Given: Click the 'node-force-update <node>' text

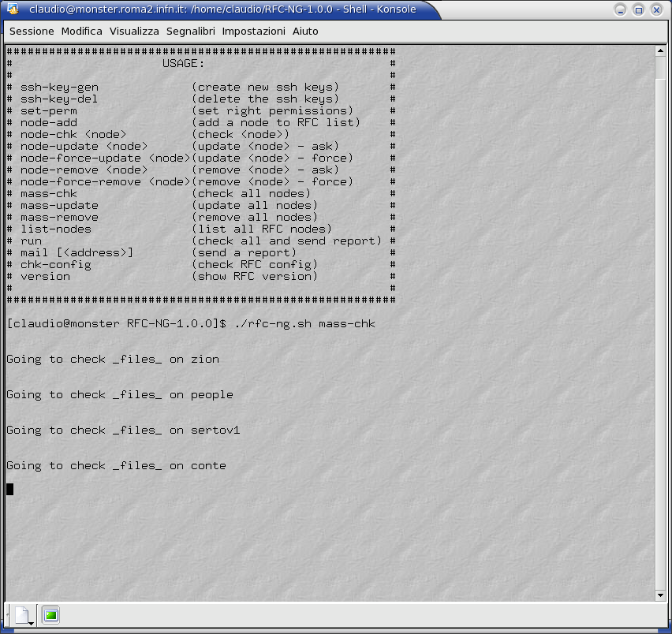Looking at the screenshot, I should [x=106, y=158].
